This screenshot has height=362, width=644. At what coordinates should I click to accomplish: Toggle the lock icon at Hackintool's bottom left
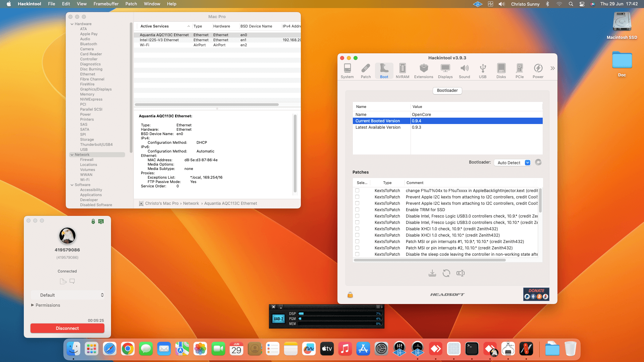[x=350, y=295]
